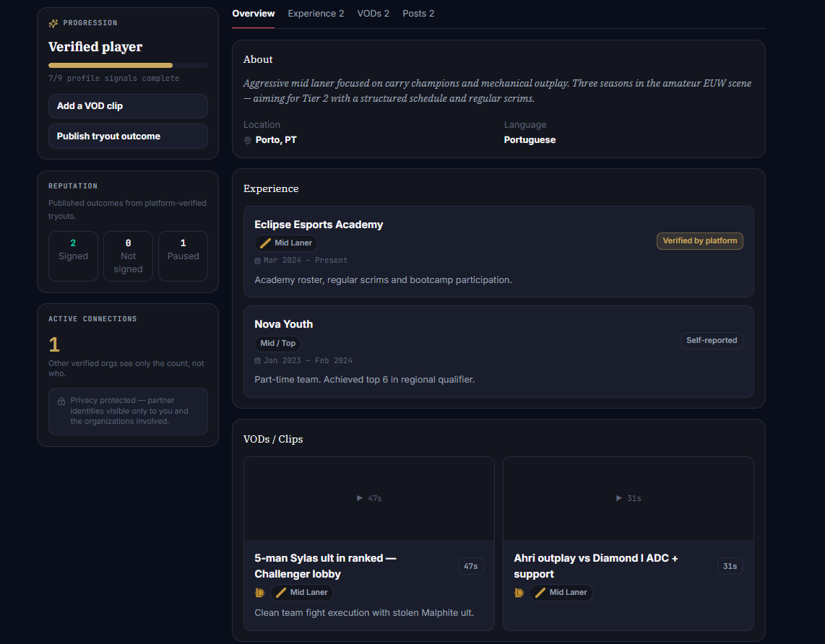Play the 31s Ahri clip video

click(629, 498)
